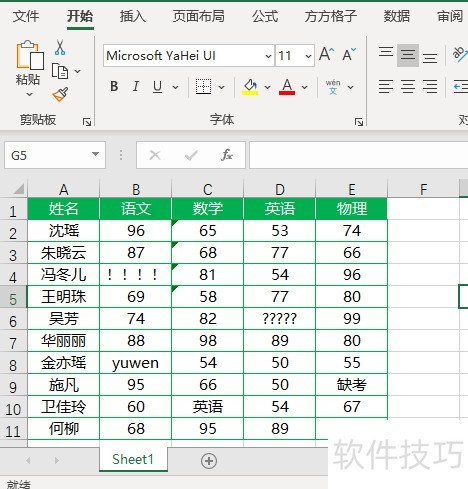The width and height of the screenshot is (468, 489).
Task: Select the cell containing ?????
Action: click(280, 319)
